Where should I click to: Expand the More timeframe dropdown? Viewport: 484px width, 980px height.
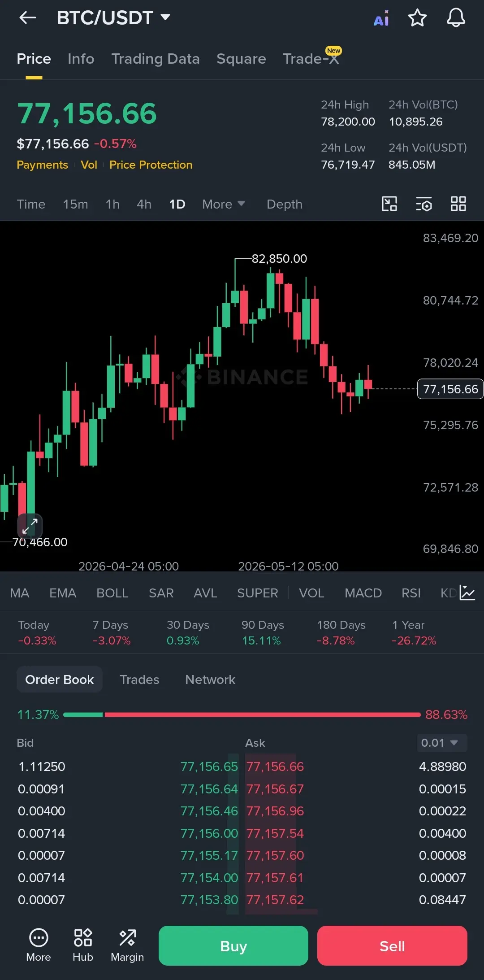pyautogui.click(x=223, y=204)
